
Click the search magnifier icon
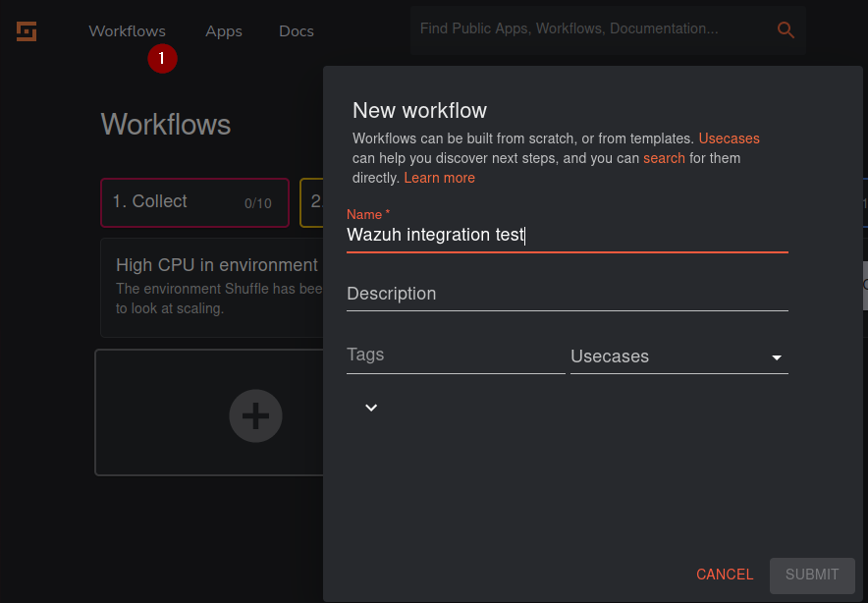click(786, 30)
